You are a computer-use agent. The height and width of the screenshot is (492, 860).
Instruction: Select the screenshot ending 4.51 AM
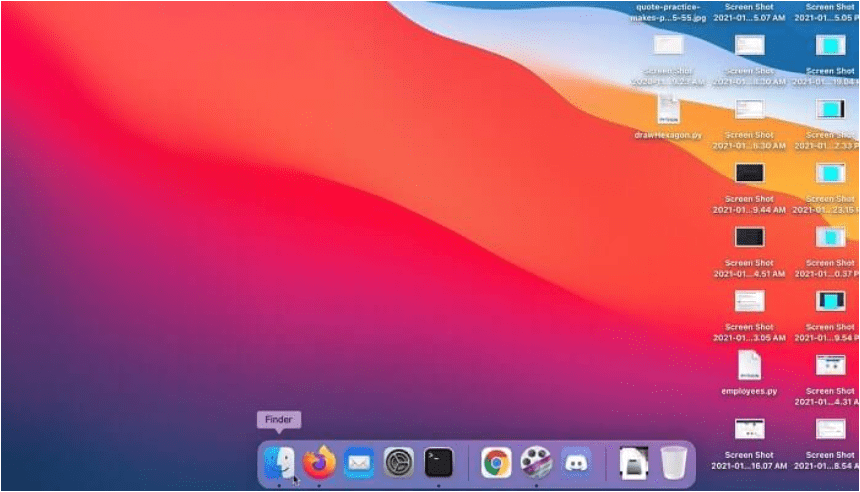tap(749, 237)
